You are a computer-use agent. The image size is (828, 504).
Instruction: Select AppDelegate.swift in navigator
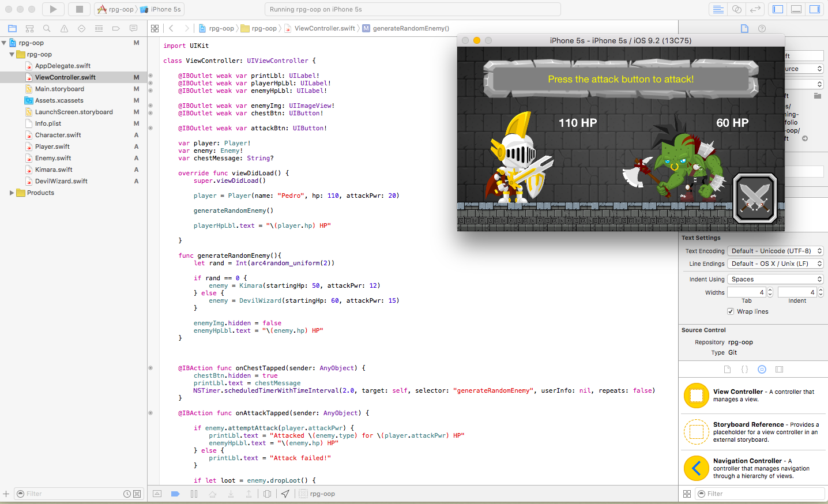tap(63, 66)
